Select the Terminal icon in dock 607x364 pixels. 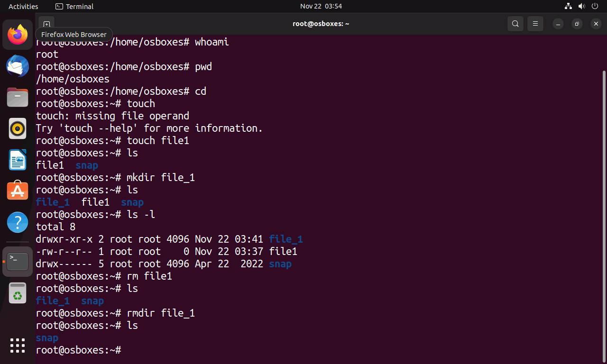[18, 262]
